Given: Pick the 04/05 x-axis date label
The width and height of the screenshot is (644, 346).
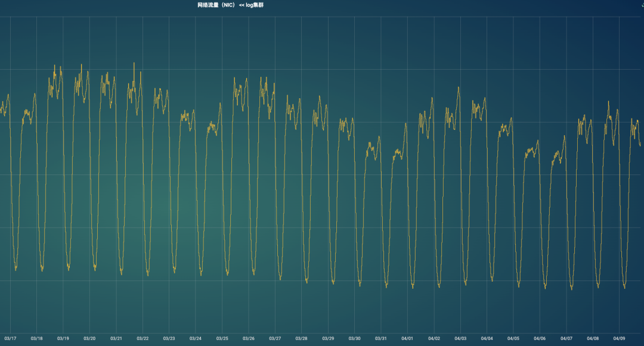Looking at the screenshot, I should click(513, 339).
